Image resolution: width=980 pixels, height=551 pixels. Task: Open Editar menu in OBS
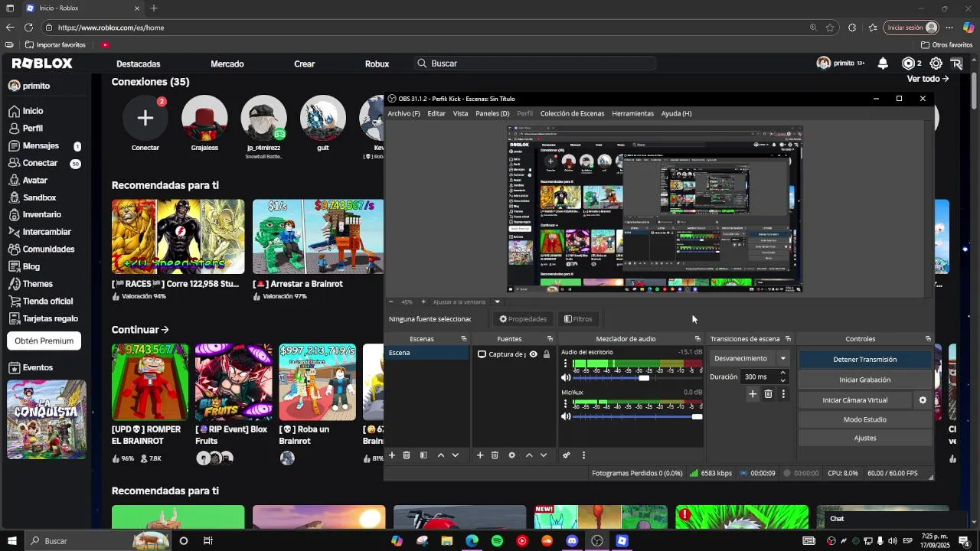[436, 113]
